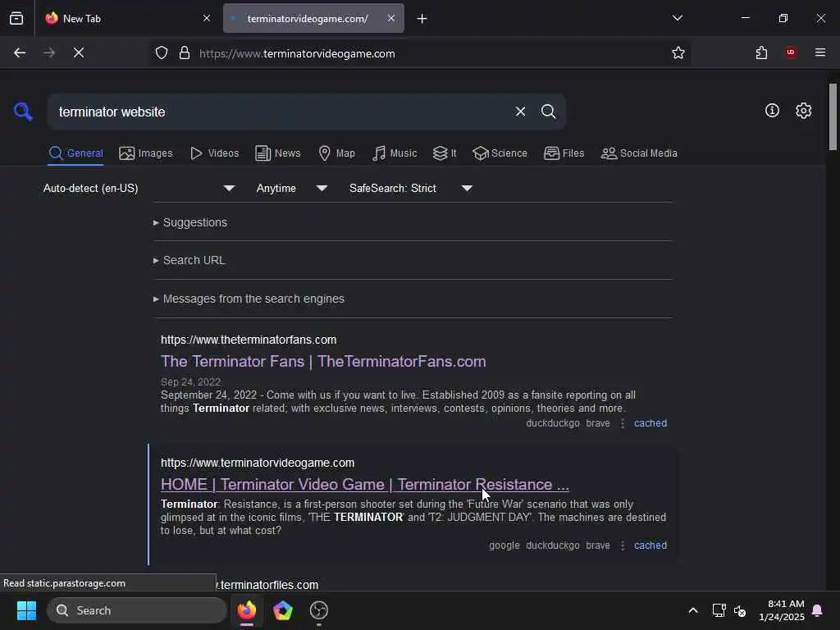Expand Messages from the search engines

coord(249,299)
